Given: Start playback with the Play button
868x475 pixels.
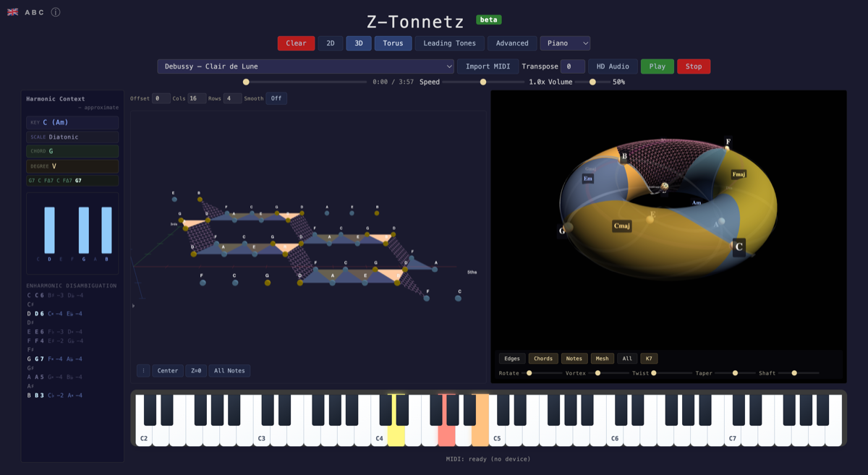Looking at the screenshot, I should click(x=658, y=67).
